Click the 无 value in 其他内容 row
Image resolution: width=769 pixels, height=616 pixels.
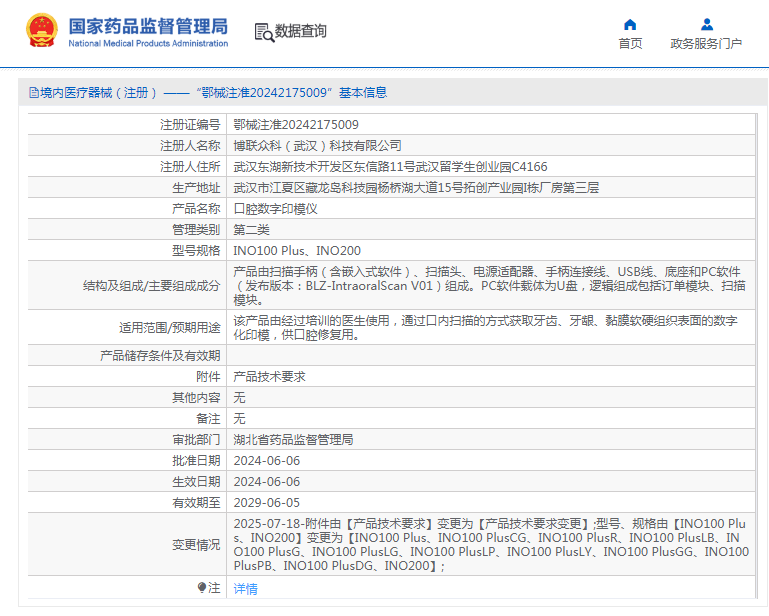tap(239, 398)
